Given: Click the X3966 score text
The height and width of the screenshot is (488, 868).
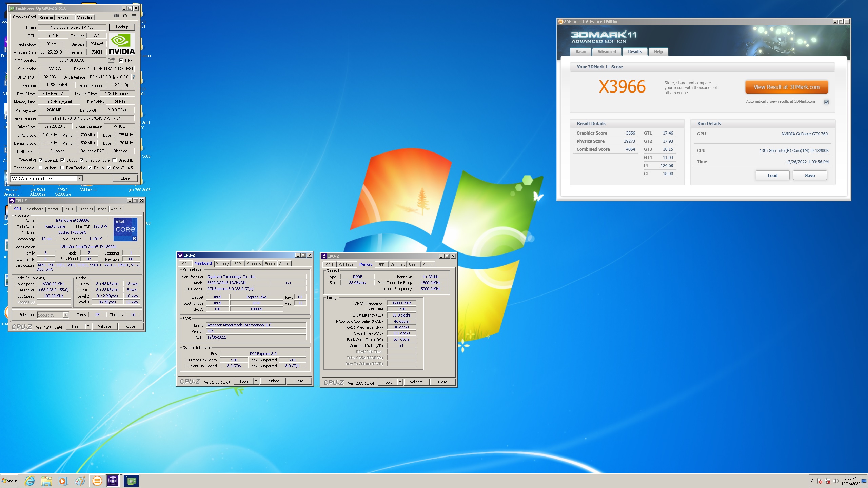Looking at the screenshot, I should tap(622, 87).
